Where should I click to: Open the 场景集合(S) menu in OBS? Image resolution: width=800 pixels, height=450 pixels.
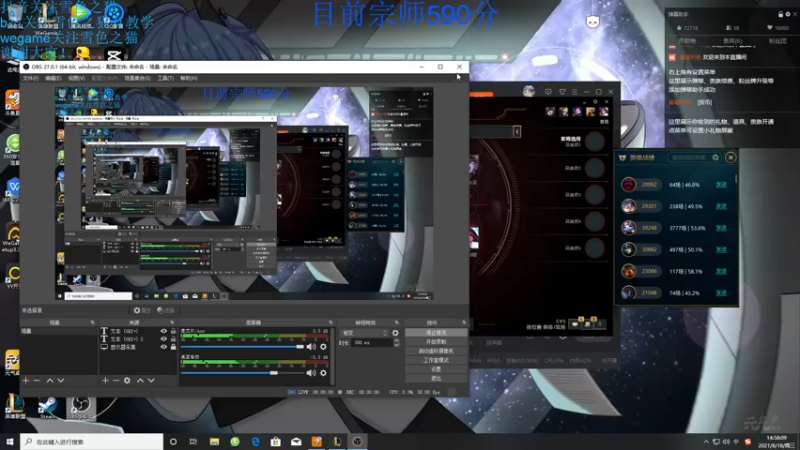(x=138, y=79)
